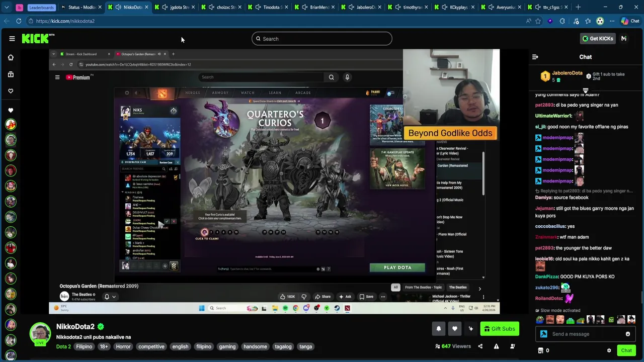This screenshot has width=644, height=362.
Task: Open Following heart in Kick sidebar
Action: (x=11, y=91)
